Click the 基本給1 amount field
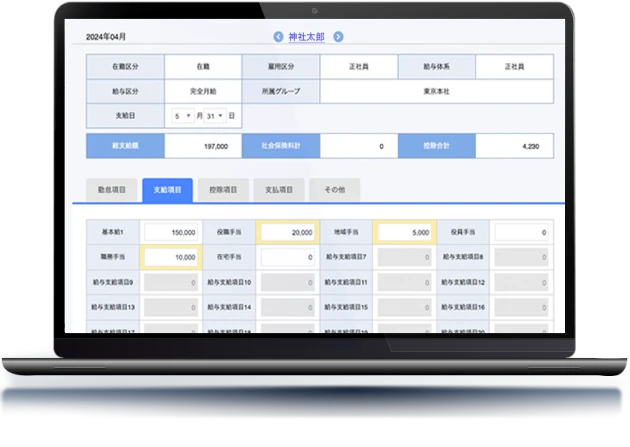630x447 pixels. click(x=171, y=232)
